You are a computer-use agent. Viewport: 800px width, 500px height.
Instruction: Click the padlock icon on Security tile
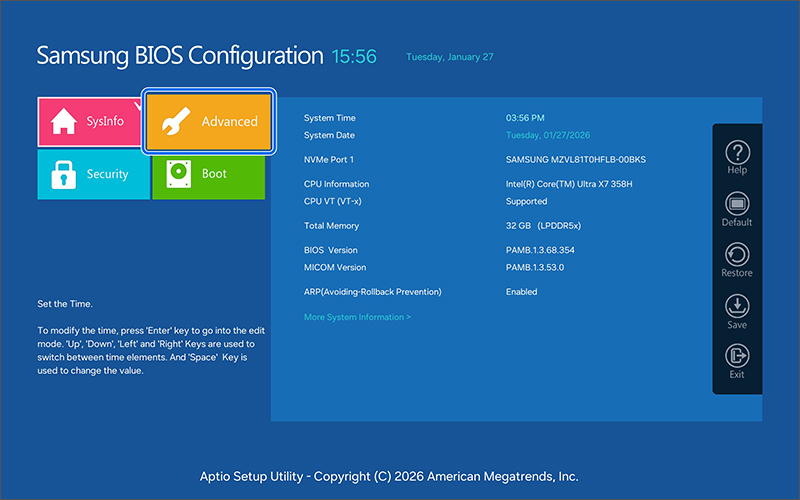click(63, 173)
